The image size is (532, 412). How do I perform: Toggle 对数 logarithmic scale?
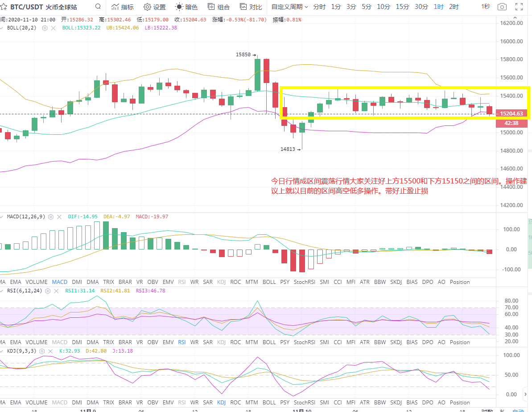pos(487,410)
